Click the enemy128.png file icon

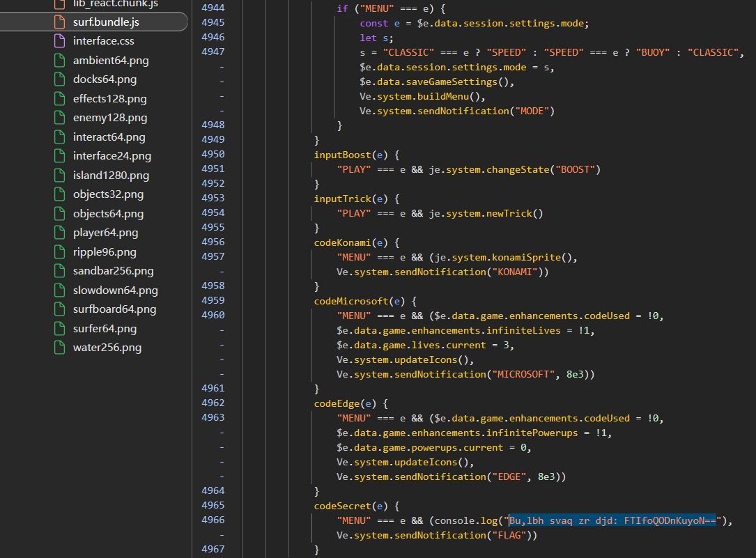click(59, 118)
